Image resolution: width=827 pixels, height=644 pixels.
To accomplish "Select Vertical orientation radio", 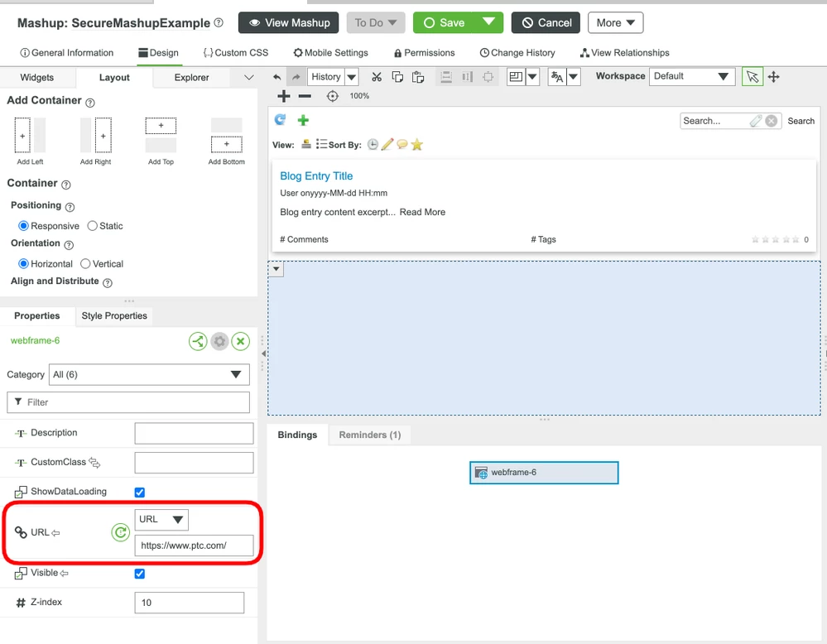I will 85,264.
